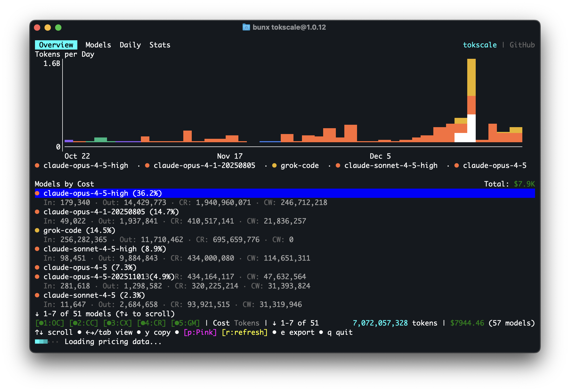Click the loading progress bar indicator
The height and width of the screenshot is (392, 570).
point(42,342)
